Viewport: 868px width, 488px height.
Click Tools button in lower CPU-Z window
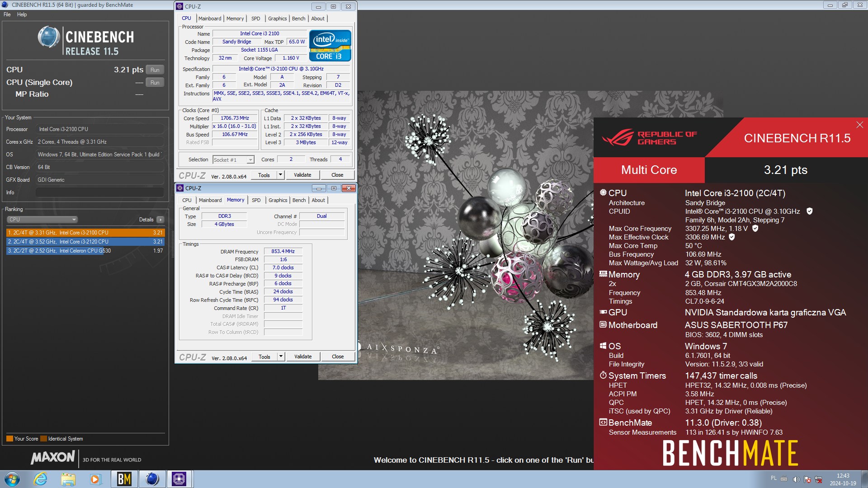[264, 357]
